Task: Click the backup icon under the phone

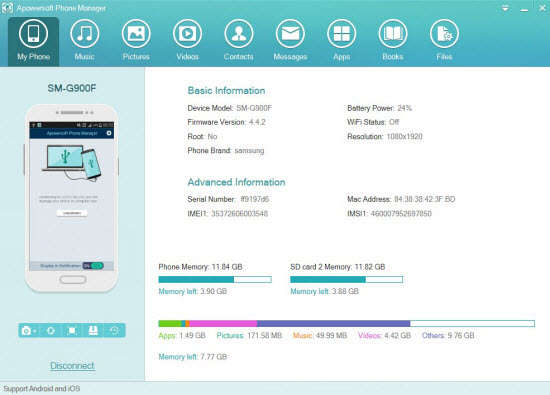Action: click(x=93, y=330)
